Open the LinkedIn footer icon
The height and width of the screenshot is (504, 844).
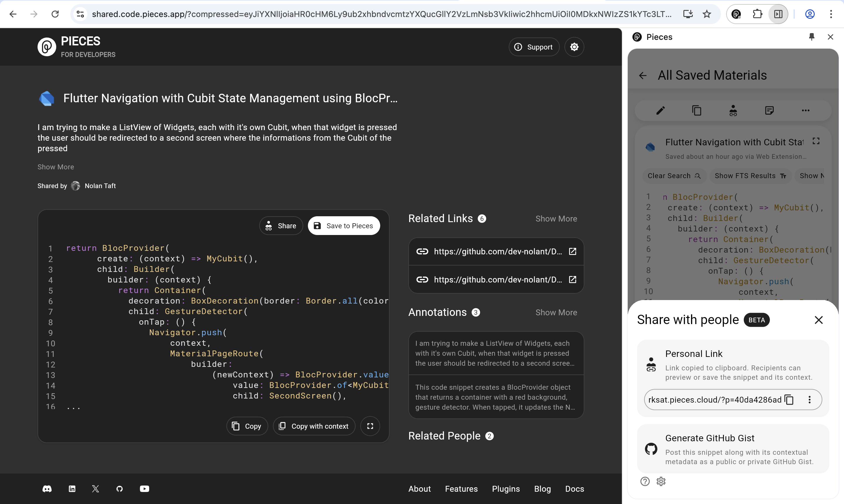click(x=72, y=489)
